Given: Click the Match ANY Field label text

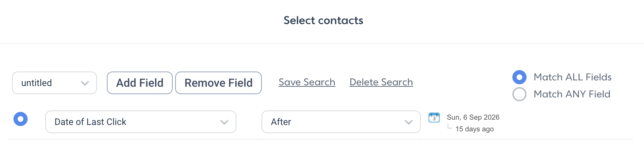Looking at the screenshot, I should click(572, 94).
